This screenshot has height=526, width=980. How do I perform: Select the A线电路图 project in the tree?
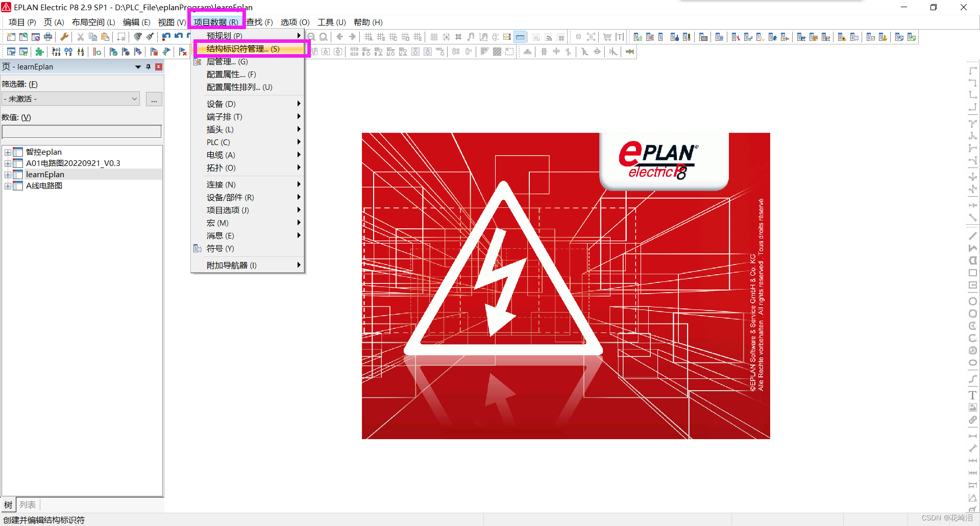44,186
